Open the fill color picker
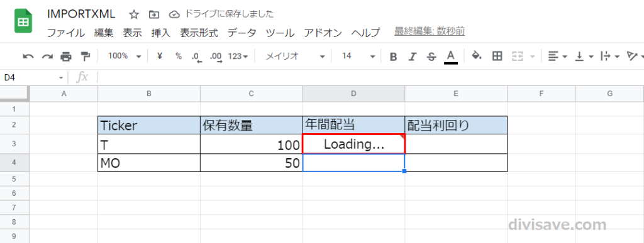The width and height of the screenshot is (644, 243). (477, 56)
